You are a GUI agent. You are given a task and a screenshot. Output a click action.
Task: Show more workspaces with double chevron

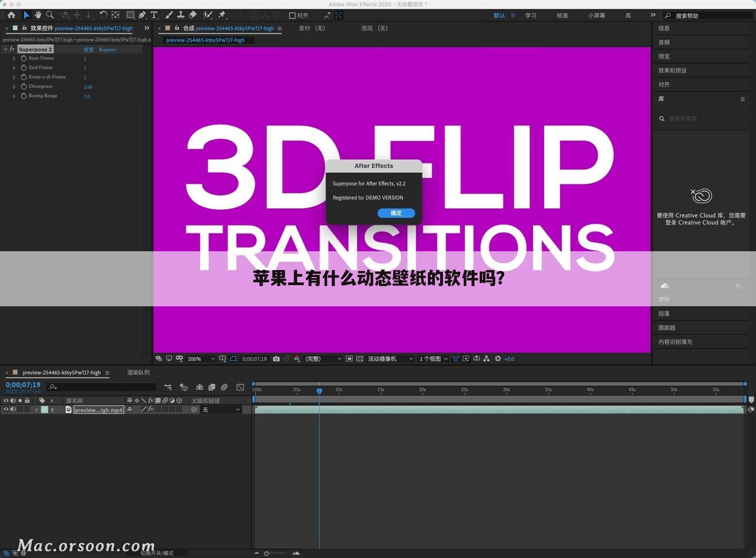tap(653, 15)
